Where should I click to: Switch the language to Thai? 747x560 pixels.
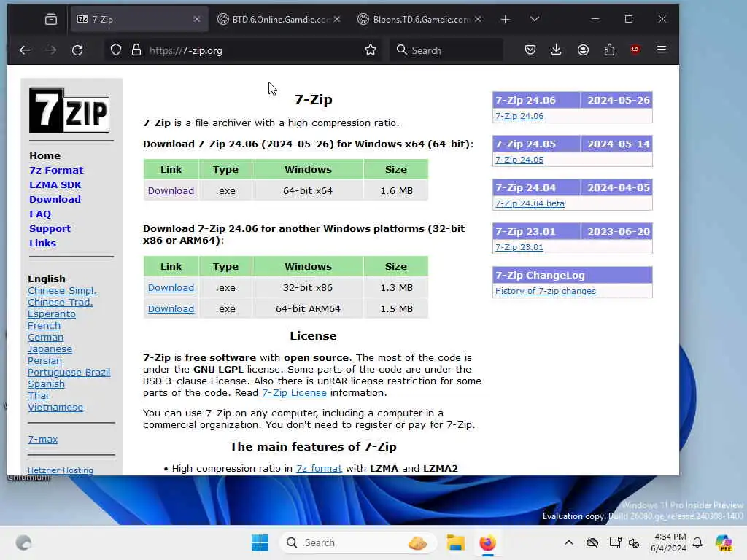(38, 396)
